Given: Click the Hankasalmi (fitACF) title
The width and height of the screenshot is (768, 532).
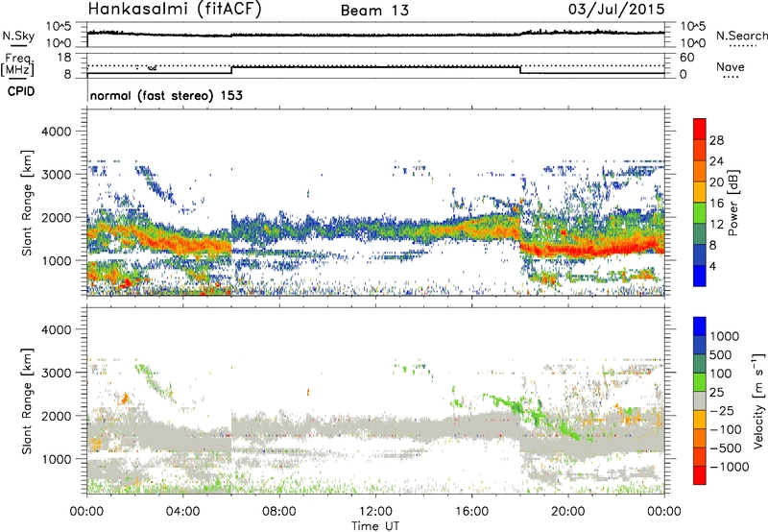Looking at the screenshot, I should pyautogui.click(x=175, y=9).
